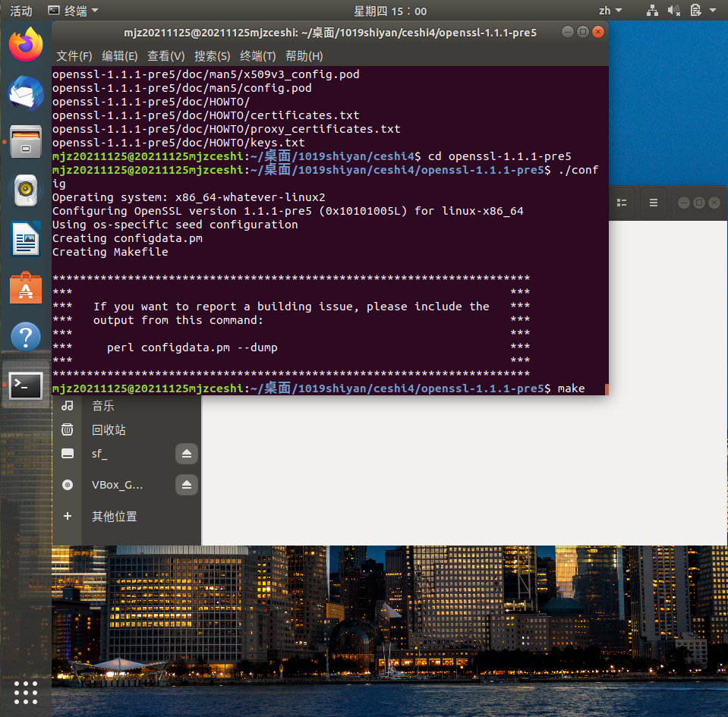Open the zh input source dropdown

610,11
